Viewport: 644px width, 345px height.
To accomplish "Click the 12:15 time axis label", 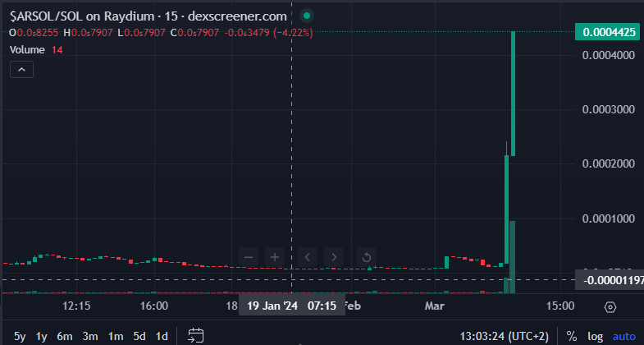I will point(76,306).
